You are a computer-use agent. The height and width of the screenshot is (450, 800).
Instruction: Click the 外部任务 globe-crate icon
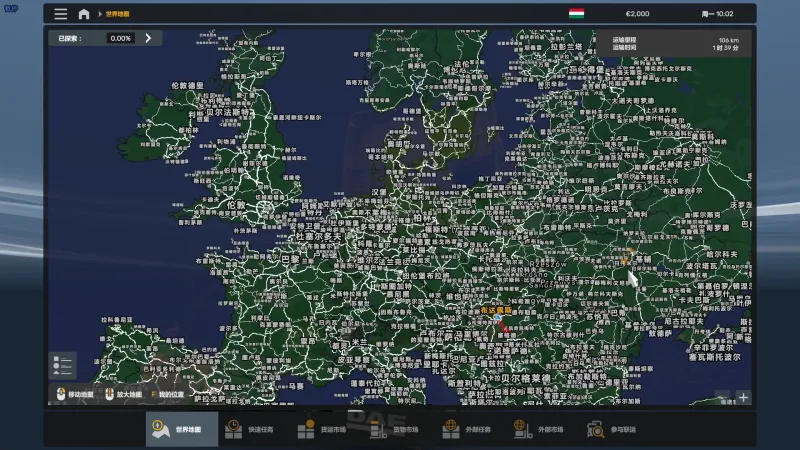(x=451, y=429)
